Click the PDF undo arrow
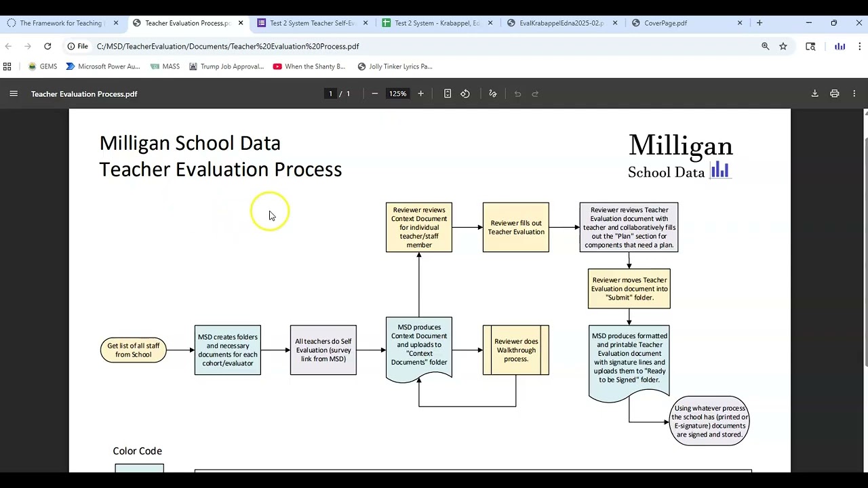Screen dimensions: 868x488 click(517, 94)
